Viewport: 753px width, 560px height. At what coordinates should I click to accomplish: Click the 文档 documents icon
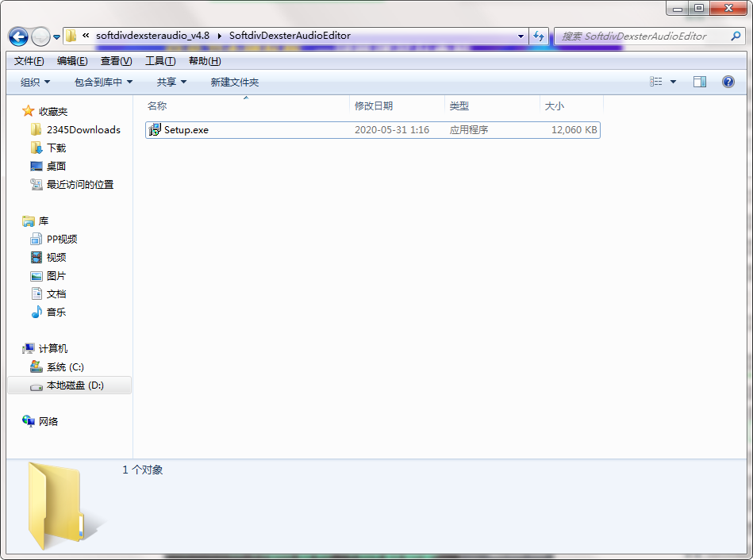pyautogui.click(x=36, y=293)
